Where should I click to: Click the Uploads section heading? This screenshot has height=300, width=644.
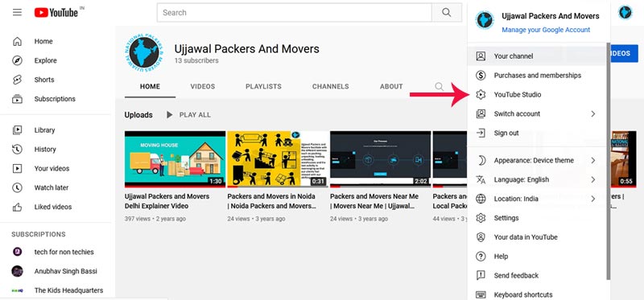click(138, 115)
